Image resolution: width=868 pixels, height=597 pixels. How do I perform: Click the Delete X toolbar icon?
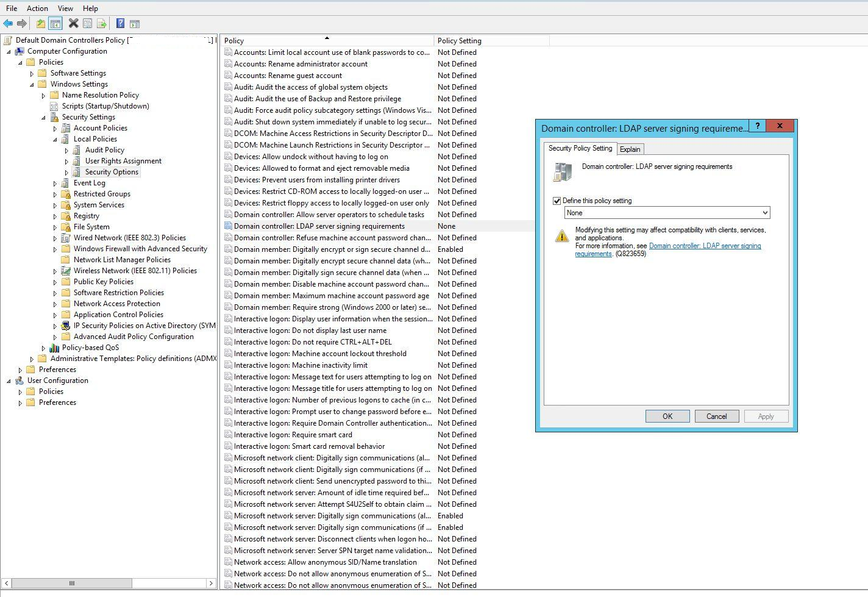pyautogui.click(x=73, y=24)
